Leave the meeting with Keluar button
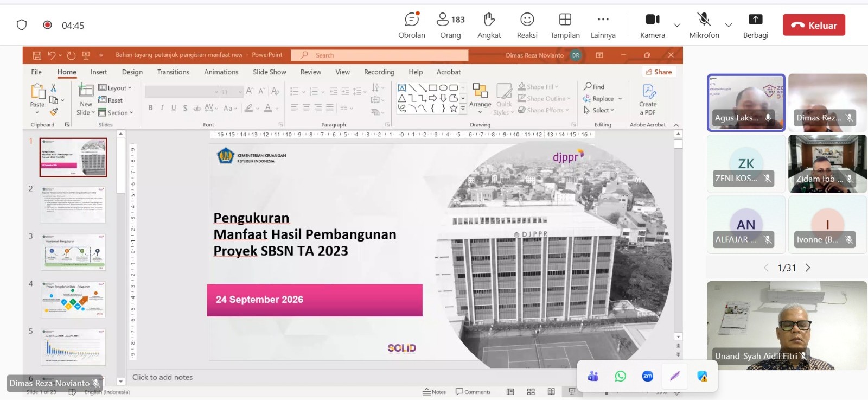The width and height of the screenshot is (868, 400). point(814,25)
